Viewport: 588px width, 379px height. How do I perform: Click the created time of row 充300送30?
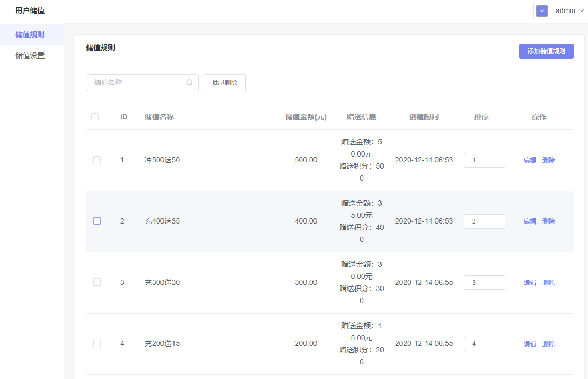coord(424,282)
